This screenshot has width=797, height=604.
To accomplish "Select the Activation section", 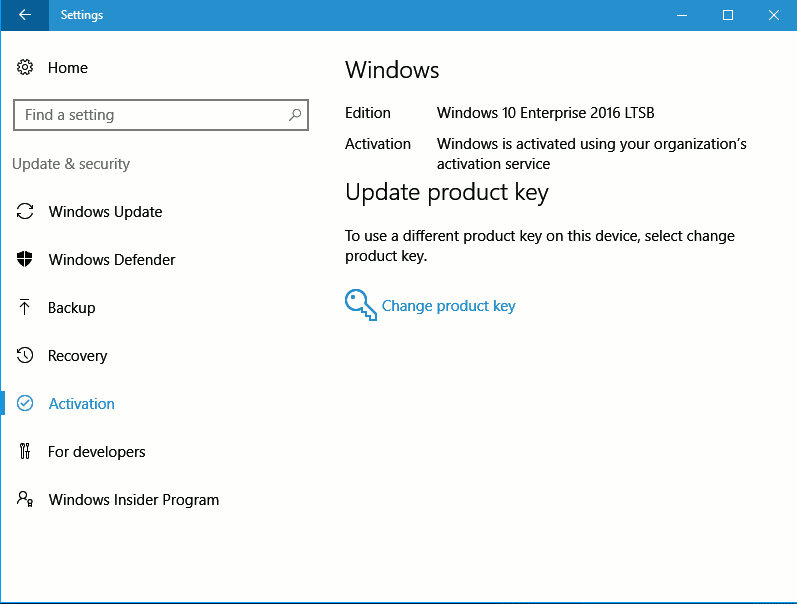I will [81, 404].
